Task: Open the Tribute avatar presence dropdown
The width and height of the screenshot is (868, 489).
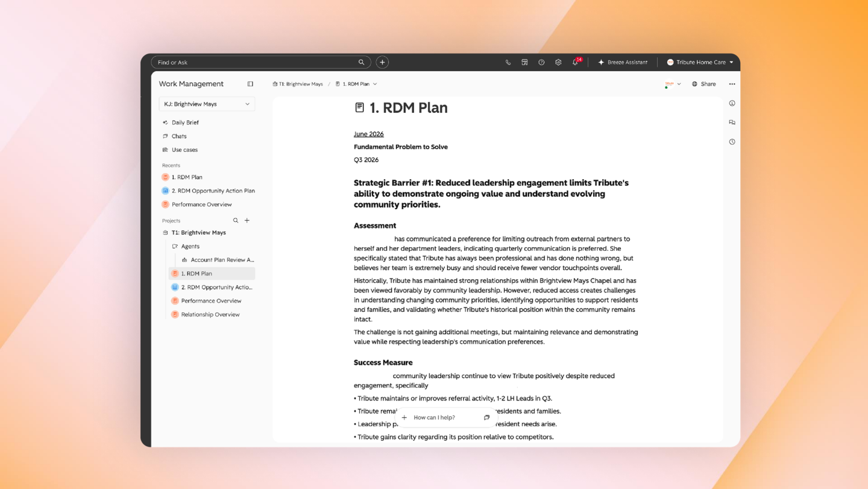Action: (x=673, y=84)
